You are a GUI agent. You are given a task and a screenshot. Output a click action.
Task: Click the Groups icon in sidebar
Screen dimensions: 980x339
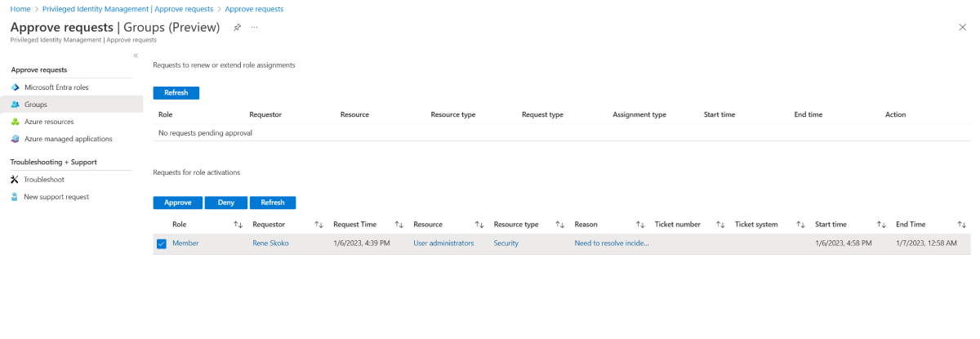(x=15, y=105)
